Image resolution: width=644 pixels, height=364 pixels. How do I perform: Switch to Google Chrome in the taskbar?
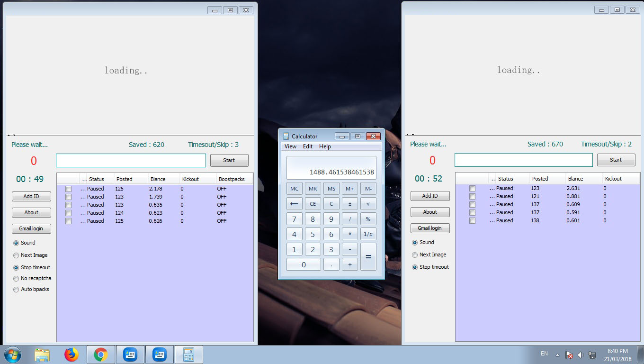[100, 355]
